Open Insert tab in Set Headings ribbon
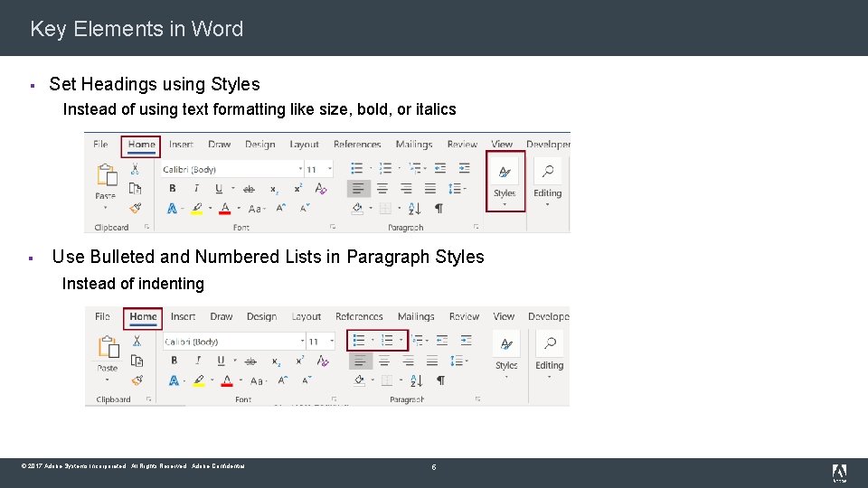Viewport: 868px width, 488px height. coord(181,145)
